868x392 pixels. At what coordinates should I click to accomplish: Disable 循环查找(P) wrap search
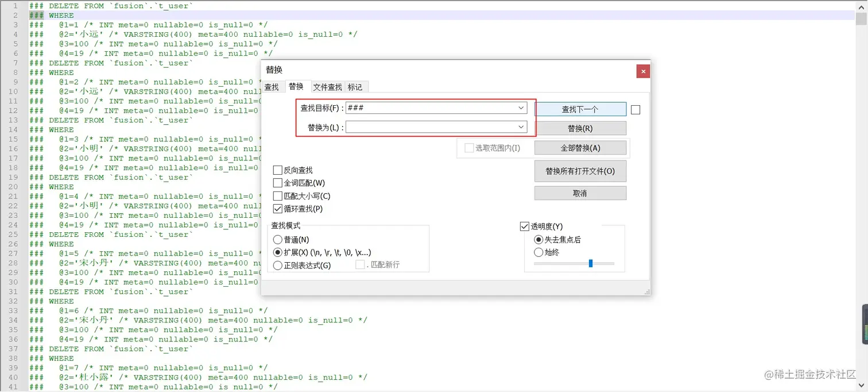coord(277,209)
